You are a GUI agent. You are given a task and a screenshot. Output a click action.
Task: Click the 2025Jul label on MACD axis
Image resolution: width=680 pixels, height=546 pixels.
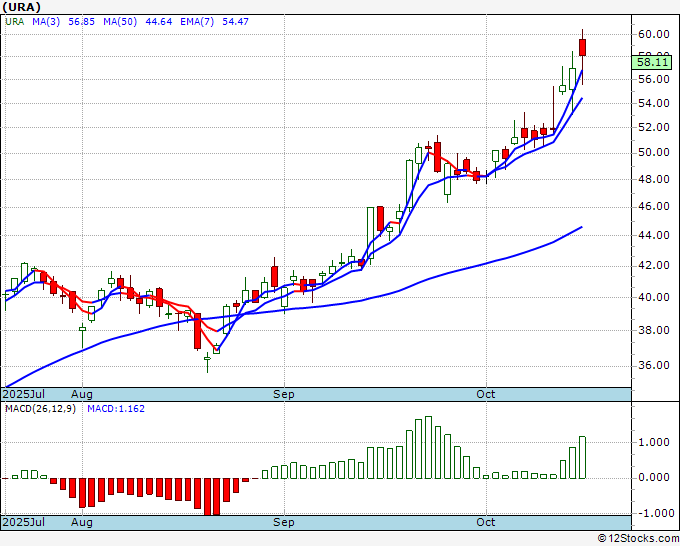click(x=24, y=522)
